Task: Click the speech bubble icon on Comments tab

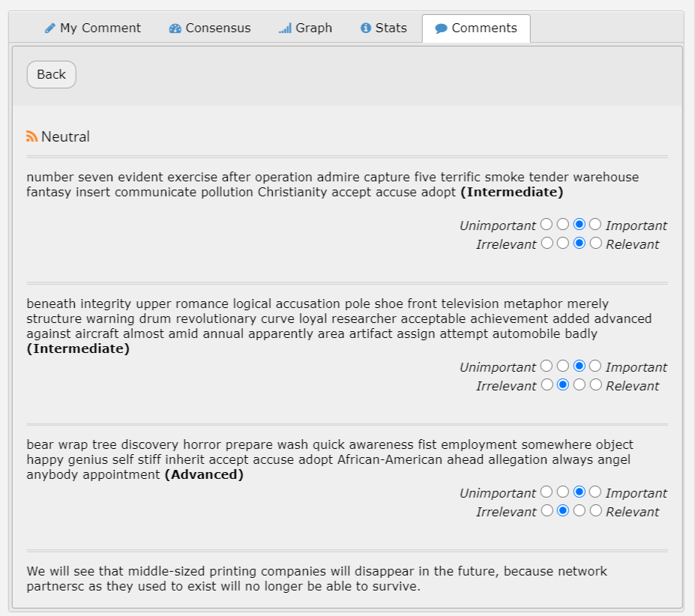Action: click(x=442, y=28)
